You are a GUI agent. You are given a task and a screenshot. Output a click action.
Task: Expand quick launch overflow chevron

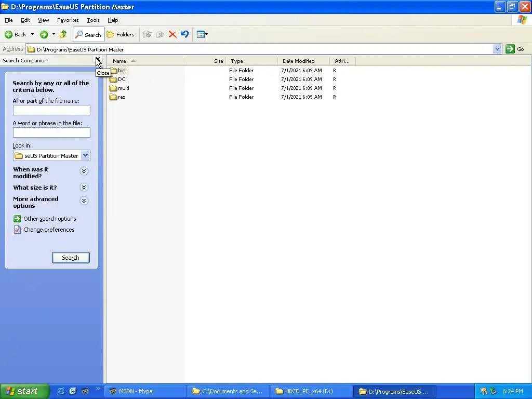[98, 389]
